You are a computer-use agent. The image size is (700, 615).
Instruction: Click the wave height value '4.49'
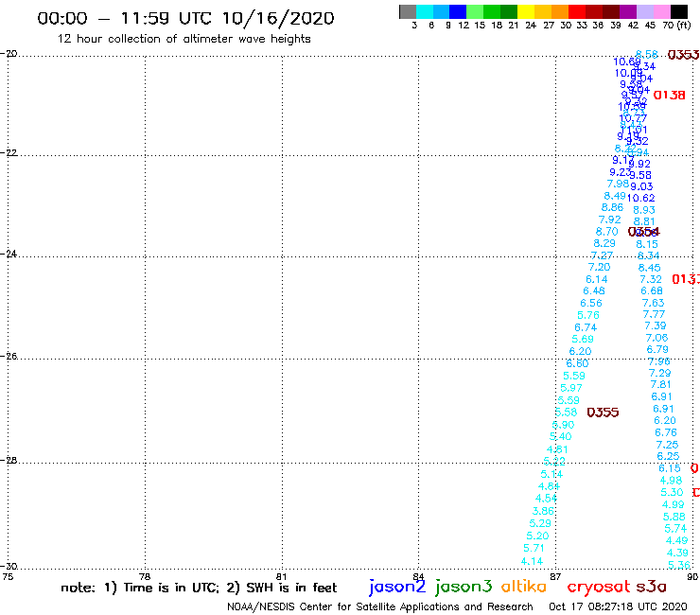coord(676,540)
